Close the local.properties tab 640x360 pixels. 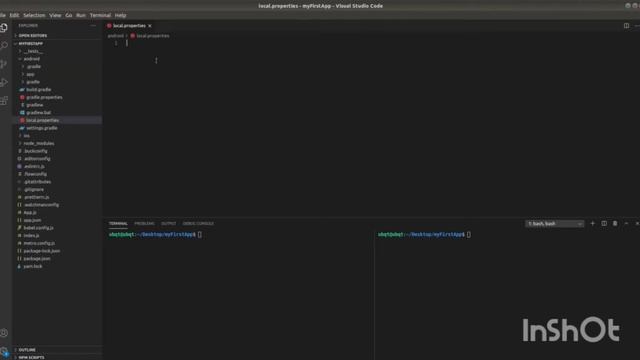(150, 26)
